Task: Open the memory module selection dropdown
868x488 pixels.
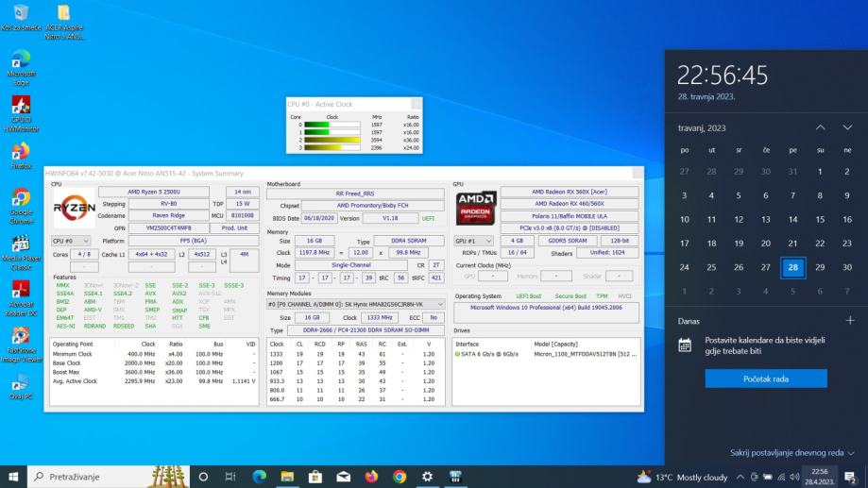Action: (x=357, y=304)
